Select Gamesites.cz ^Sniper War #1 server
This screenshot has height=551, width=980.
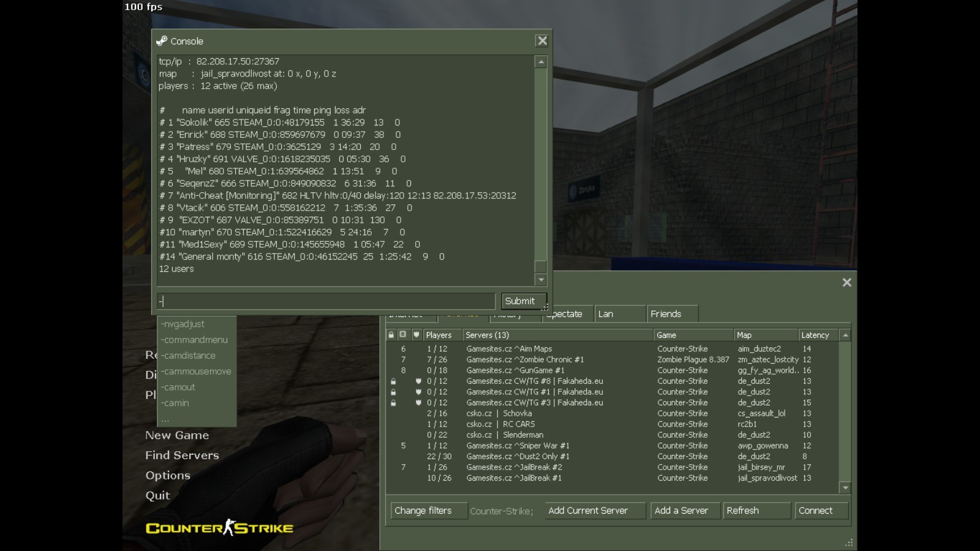tap(612, 446)
